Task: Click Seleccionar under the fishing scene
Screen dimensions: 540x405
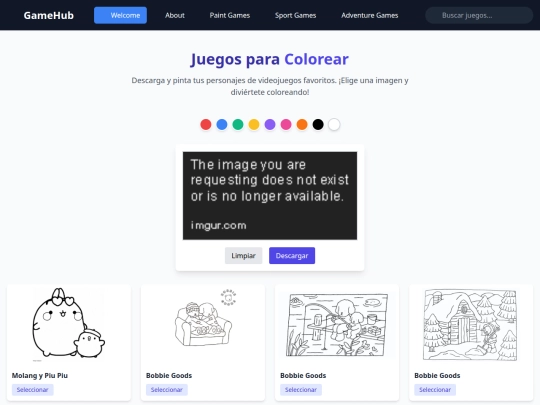Action: tap(301, 390)
